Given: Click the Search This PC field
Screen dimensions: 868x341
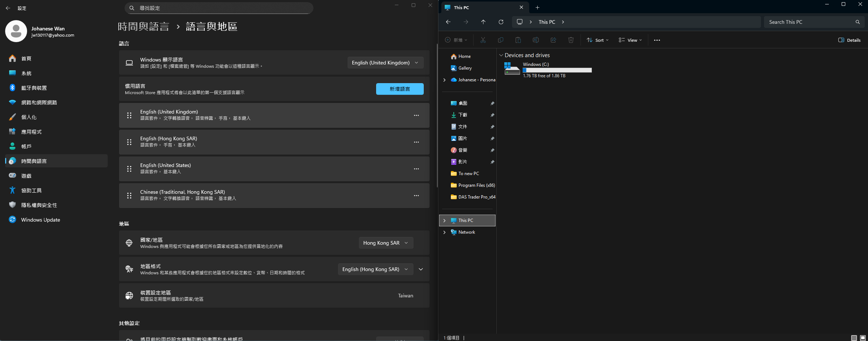Looking at the screenshot, I should click(809, 22).
